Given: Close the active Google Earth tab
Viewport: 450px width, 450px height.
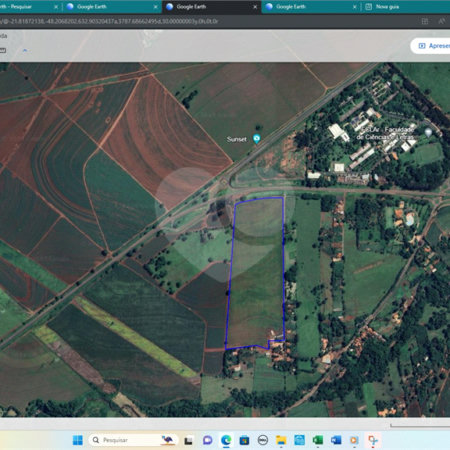Looking at the screenshot, I should click(255, 7).
